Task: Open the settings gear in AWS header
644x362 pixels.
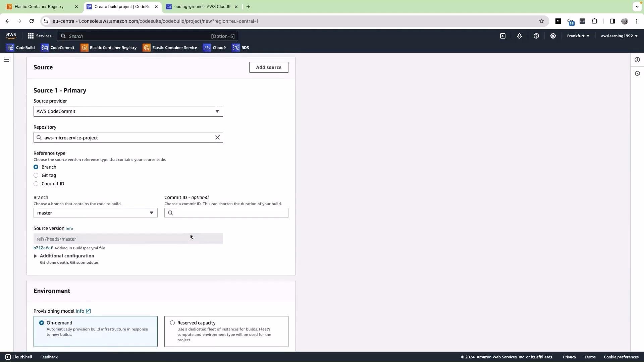Action: pyautogui.click(x=553, y=36)
